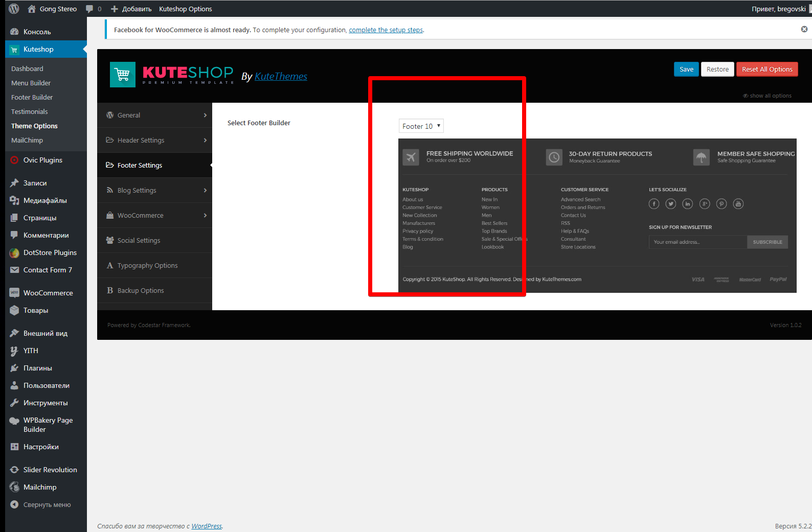
Task: Click the YITH icon
Action: pyautogui.click(x=14, y=351)
